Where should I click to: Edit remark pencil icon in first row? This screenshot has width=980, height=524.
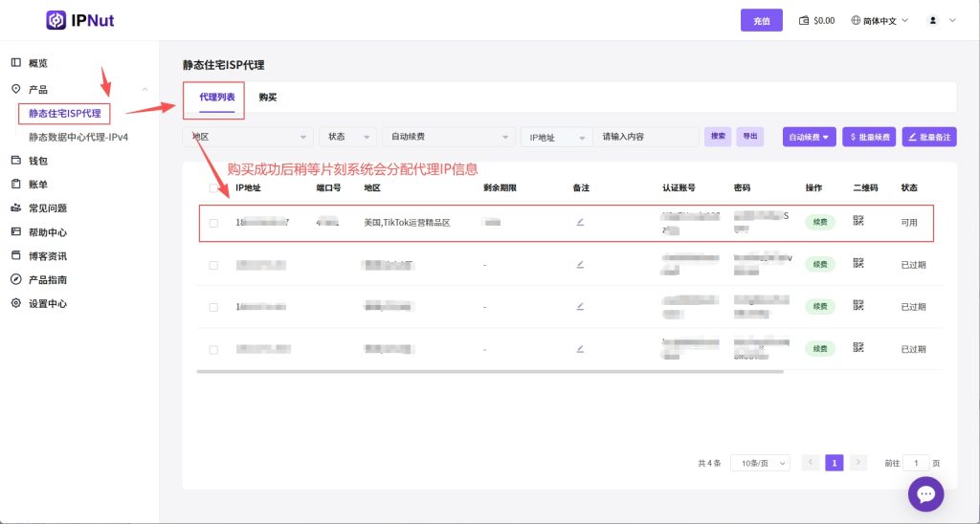click(580, 222)
